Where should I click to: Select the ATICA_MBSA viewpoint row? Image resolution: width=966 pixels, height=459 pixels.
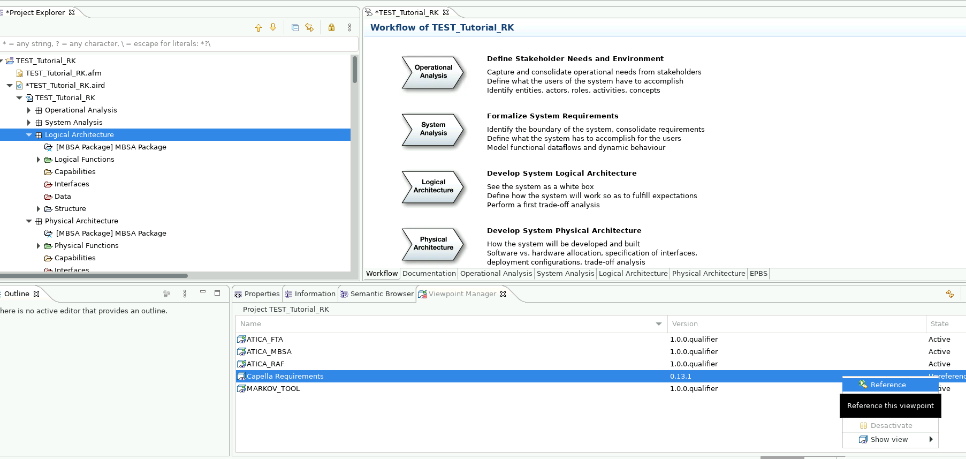click(x=601, y=352)
